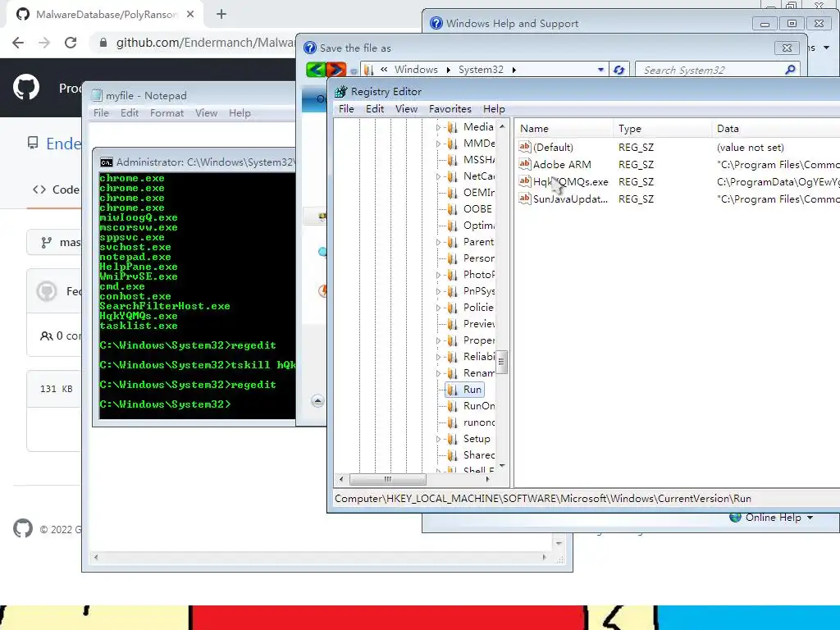The height and width of the screenshot is (630, 840).
Task: Click the registry tree scroll up arrow
Action: [x=502, y=127]
